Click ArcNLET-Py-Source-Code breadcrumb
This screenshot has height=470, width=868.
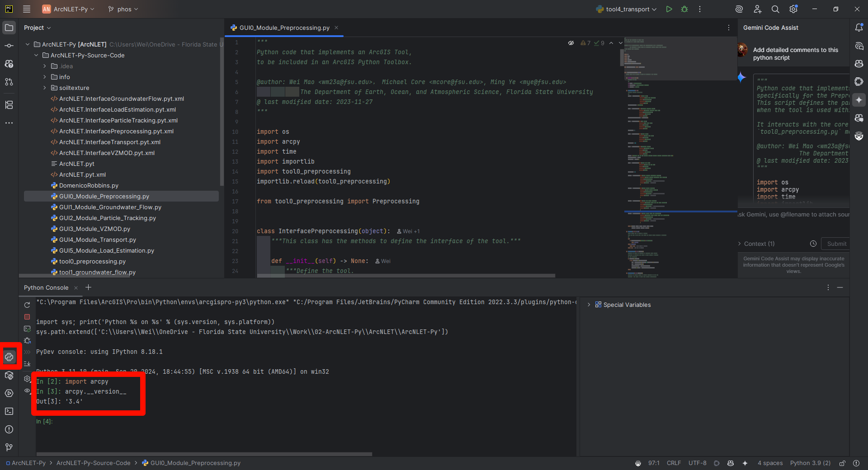(93, 463)
